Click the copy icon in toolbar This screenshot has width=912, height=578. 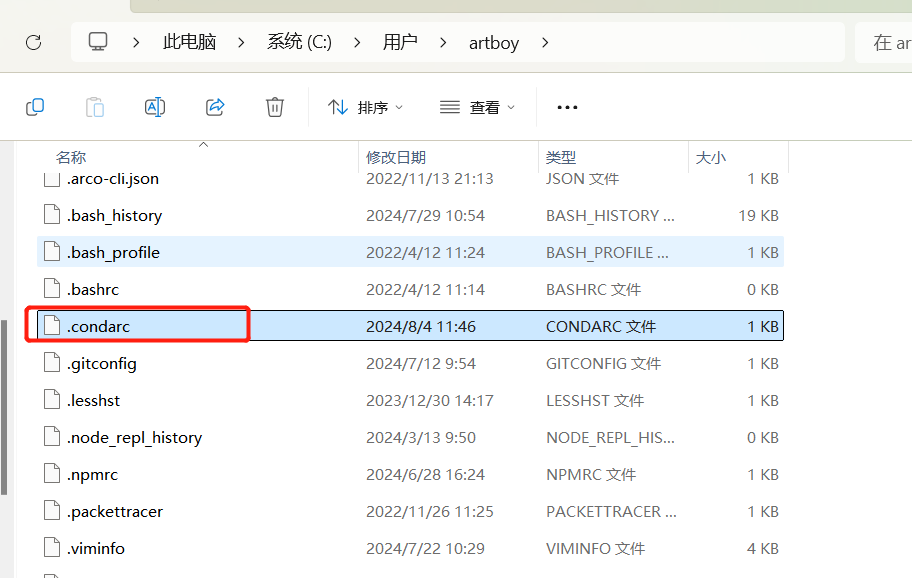35,107
